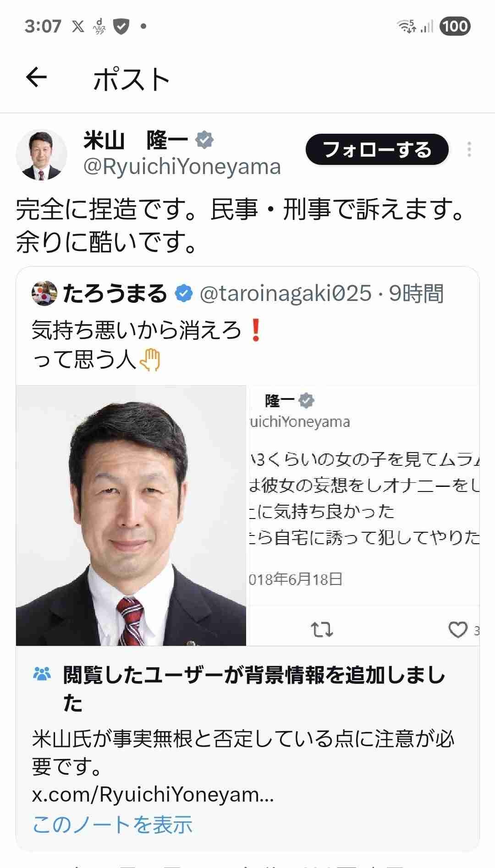View the portrait photo in quoted post

pyautogui.click(x=131, y=515)
